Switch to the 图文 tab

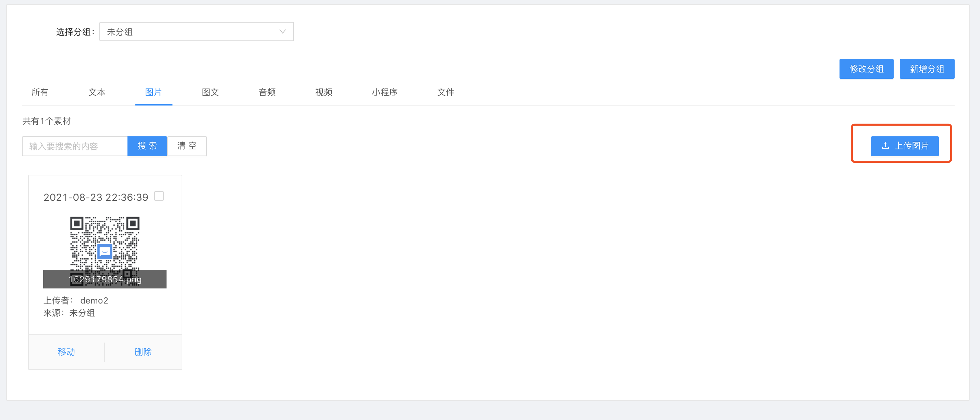click(x=210, y=92)
